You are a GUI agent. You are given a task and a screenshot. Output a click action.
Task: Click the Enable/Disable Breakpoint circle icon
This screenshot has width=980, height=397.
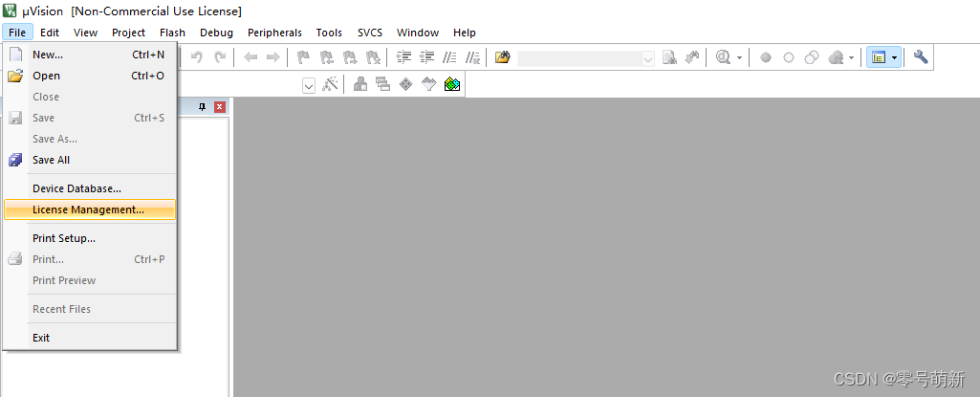pyautogui.click(x=789, y=57)
